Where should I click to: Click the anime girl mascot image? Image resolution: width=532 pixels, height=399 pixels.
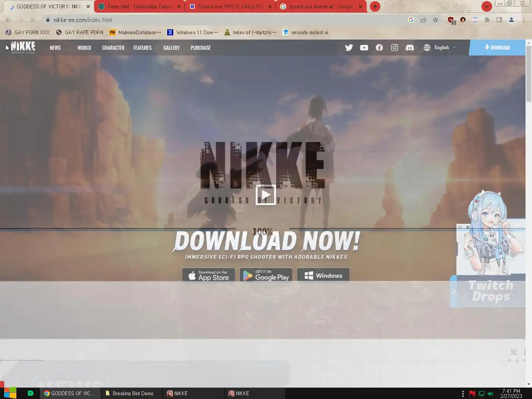[x=490, y=233]
